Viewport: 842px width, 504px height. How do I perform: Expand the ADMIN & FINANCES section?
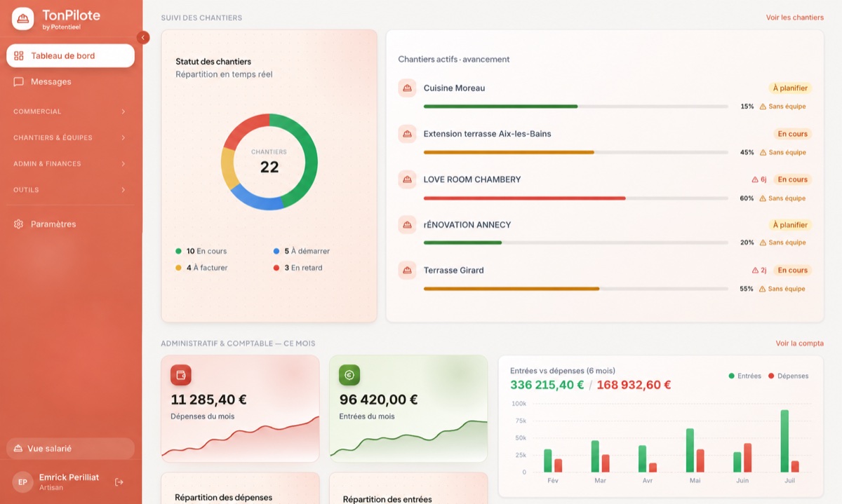pos(69,163)
